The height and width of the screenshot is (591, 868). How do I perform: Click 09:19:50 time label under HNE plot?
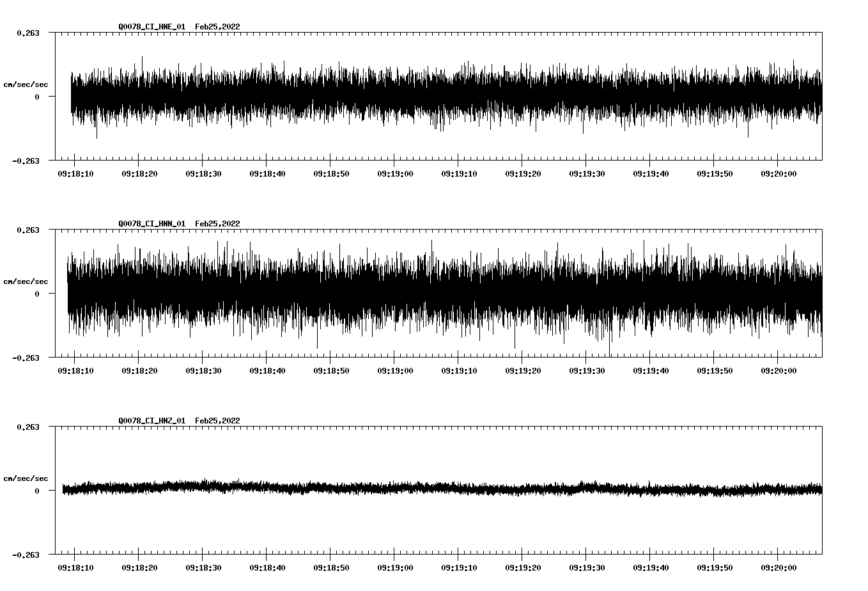point(715,173)
